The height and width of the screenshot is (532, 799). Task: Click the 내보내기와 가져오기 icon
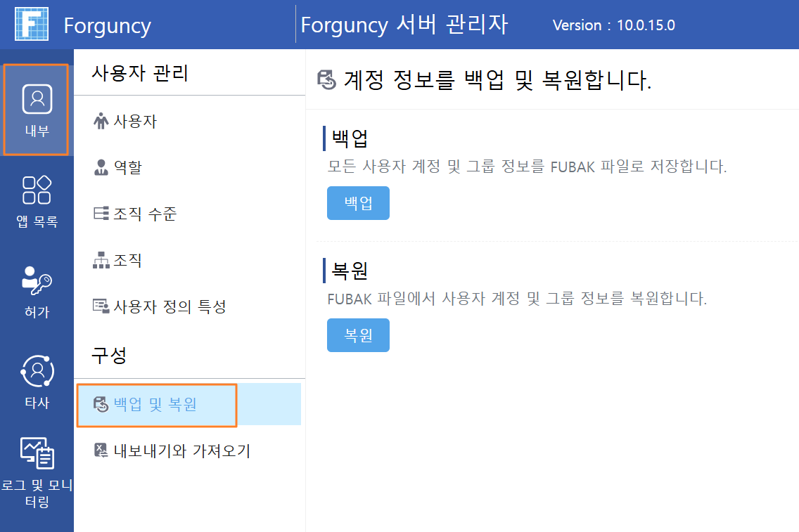click(x=101, y=450)
